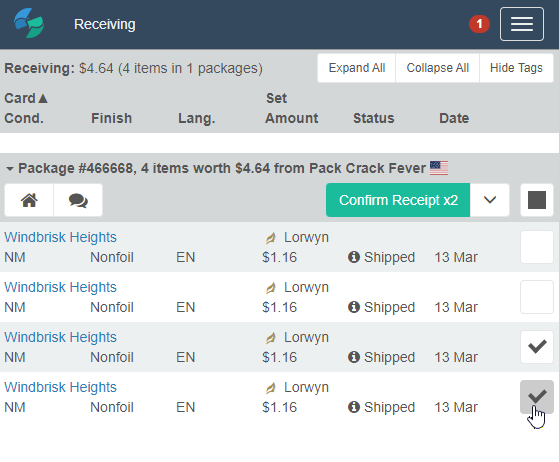Open the package chat messages icon
This screenshot has width=559, height=462.
point(78,200)
